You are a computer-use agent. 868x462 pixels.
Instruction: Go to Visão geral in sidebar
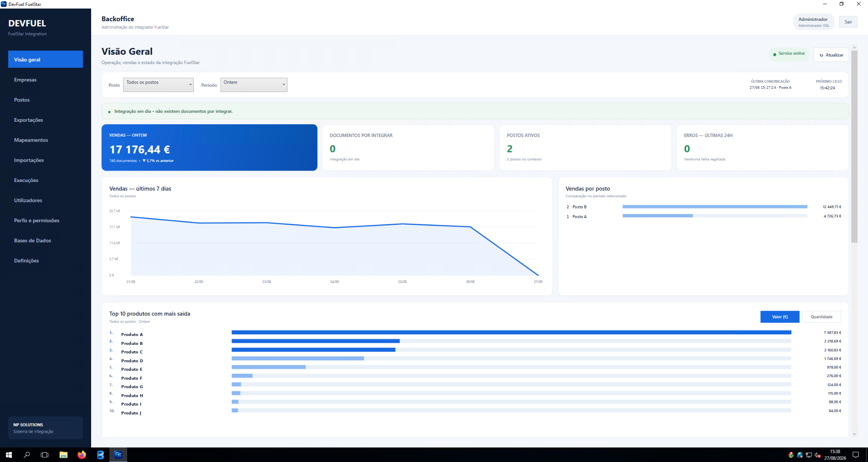tap(45, 59)
